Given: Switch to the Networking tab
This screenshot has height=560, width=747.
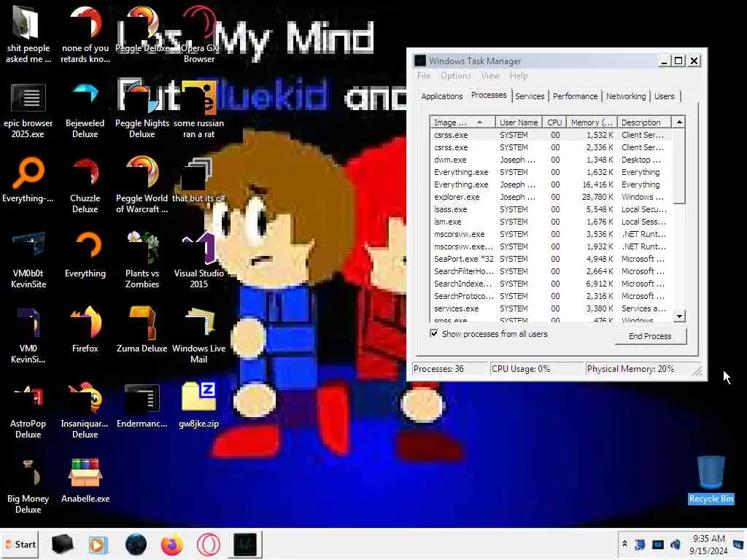Looking at the screenshot, I should point(626,96).
